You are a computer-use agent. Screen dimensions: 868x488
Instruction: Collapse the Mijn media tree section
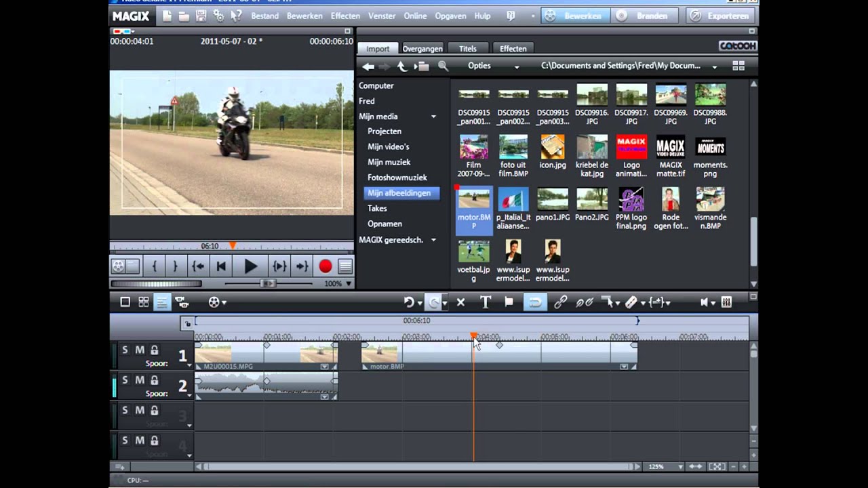tap(433, 117)
